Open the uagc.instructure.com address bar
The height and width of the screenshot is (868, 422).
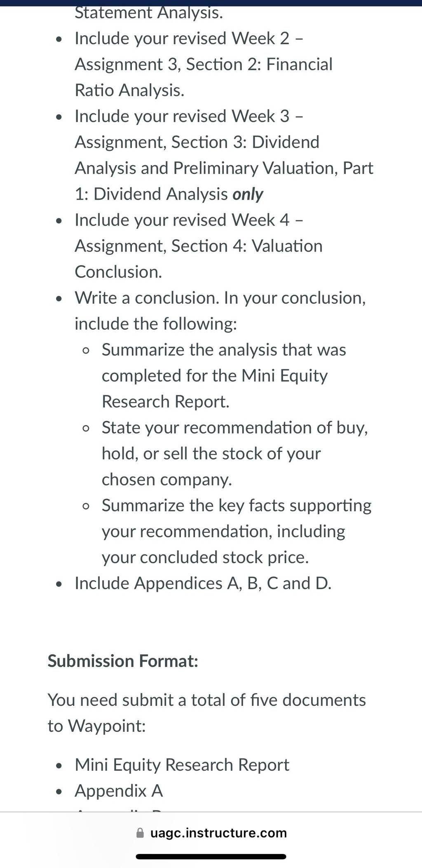[211, 833]
